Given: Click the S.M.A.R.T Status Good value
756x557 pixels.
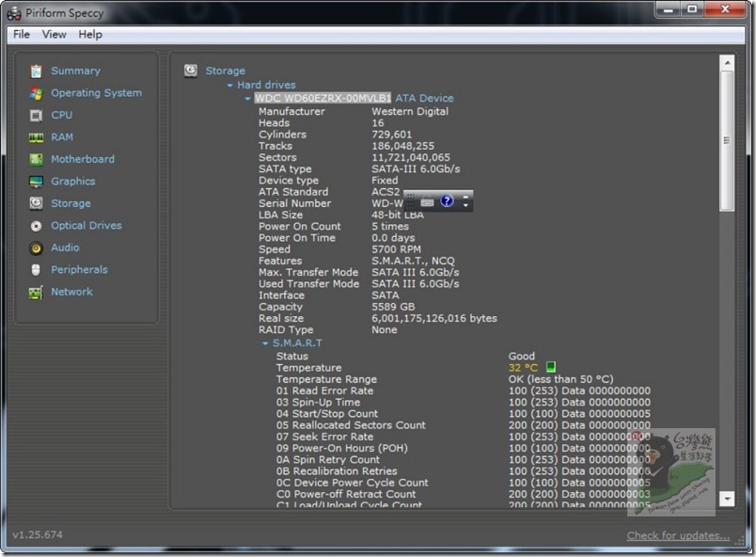Looking at the screenshot, I should 521,356.
